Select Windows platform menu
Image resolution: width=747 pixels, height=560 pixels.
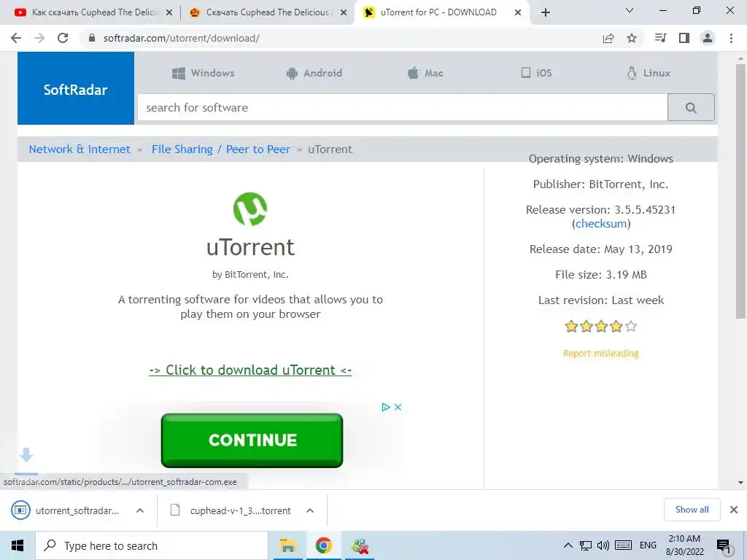203,73
